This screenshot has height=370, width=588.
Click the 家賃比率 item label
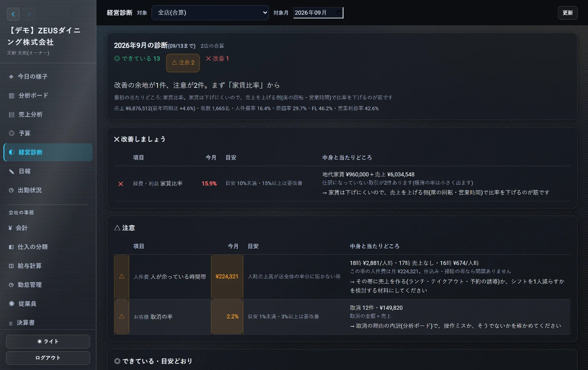pos(171,184)
